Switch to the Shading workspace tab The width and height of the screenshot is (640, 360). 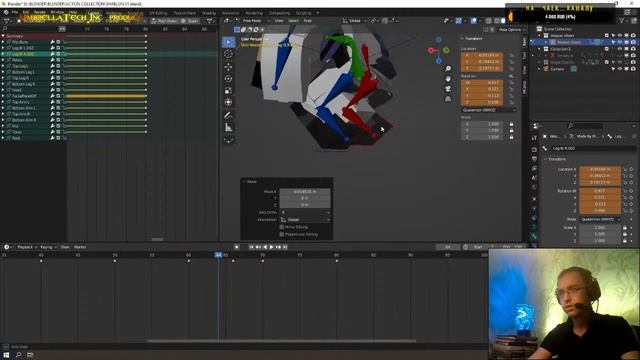point(209,13)
